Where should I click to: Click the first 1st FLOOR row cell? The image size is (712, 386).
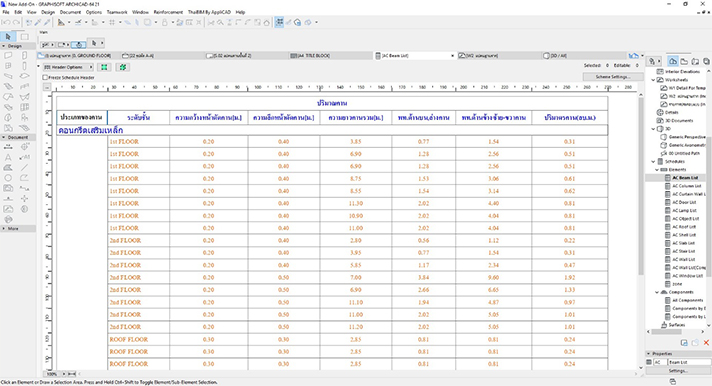point(138,142)
